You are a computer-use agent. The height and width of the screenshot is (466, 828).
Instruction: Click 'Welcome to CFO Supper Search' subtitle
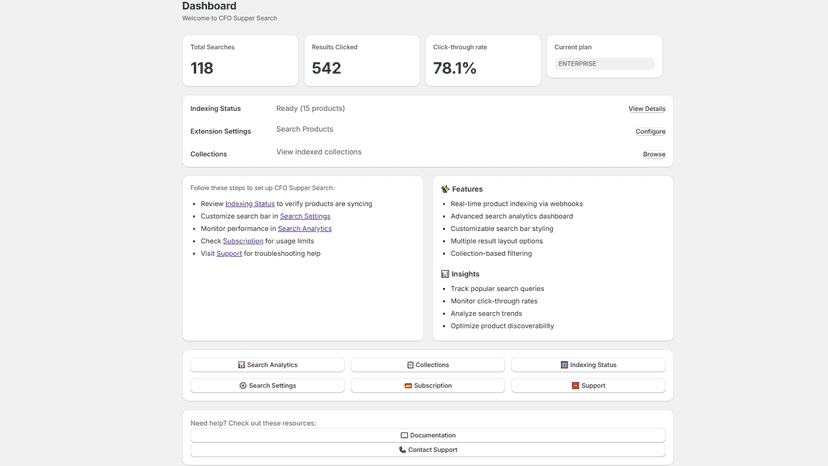point(230,18)
